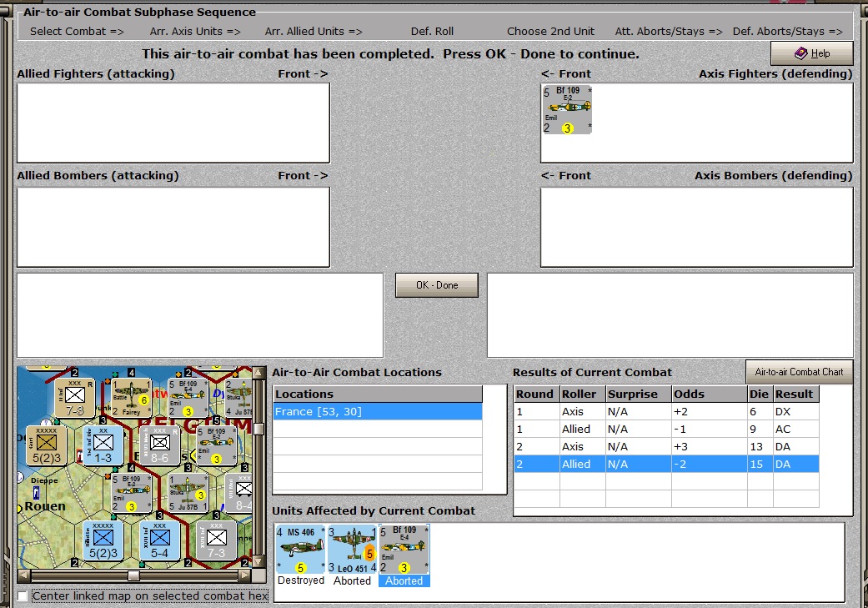Open the Air-to-air Combat Chart
The height and width of the screenshot is (608, 868).
coord(799,372)
